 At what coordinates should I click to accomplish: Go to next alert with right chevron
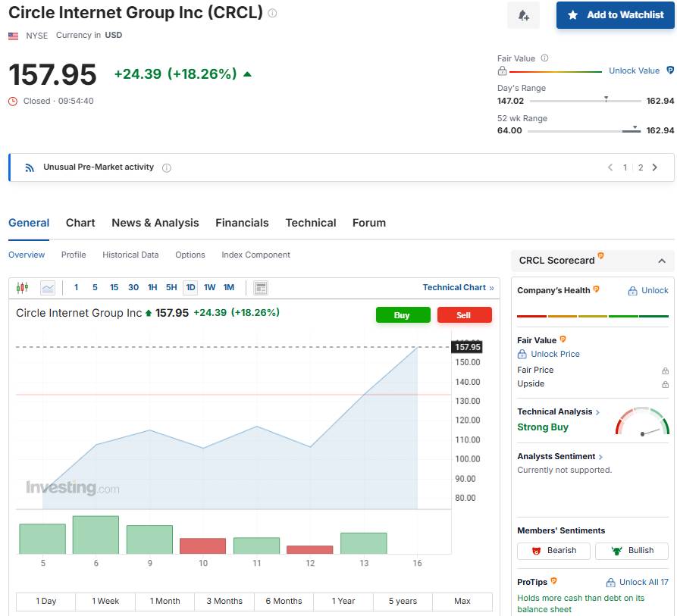(654, 167)
